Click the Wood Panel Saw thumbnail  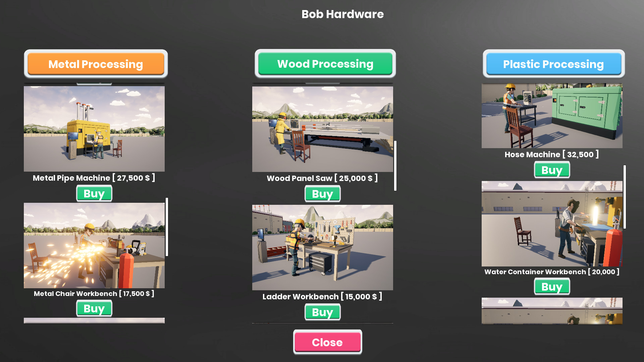pos(322,129)
